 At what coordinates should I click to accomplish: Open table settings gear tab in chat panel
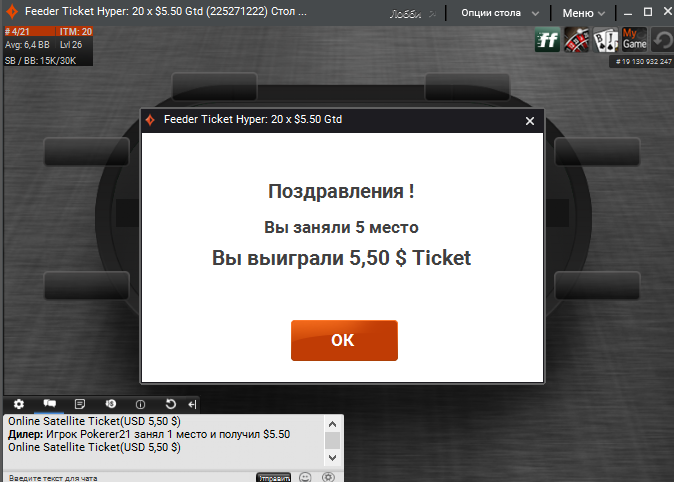coord(18,404)
